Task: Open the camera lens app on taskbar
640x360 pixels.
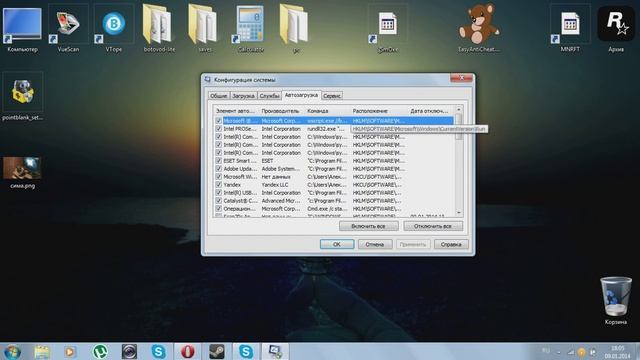Action: pyautogui.click(x=129, y=351)
